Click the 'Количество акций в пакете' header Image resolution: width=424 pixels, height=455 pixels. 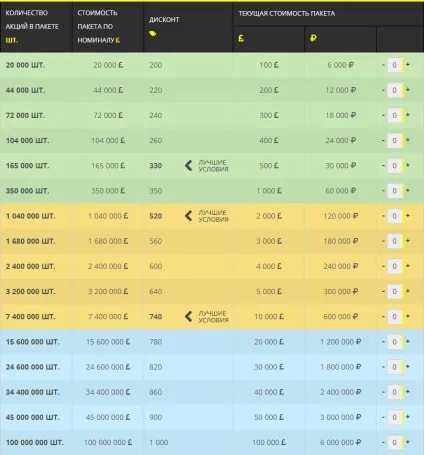coord(32,26)
